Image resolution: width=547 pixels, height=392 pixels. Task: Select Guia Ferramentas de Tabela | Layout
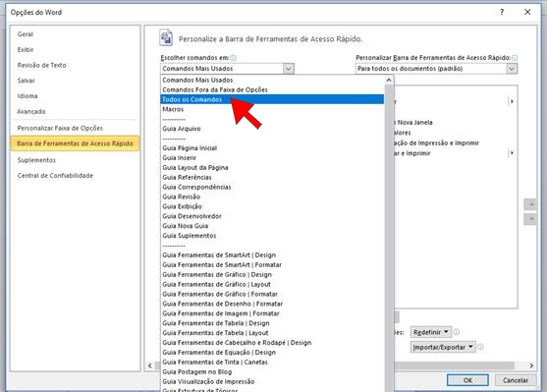(272, 333)
